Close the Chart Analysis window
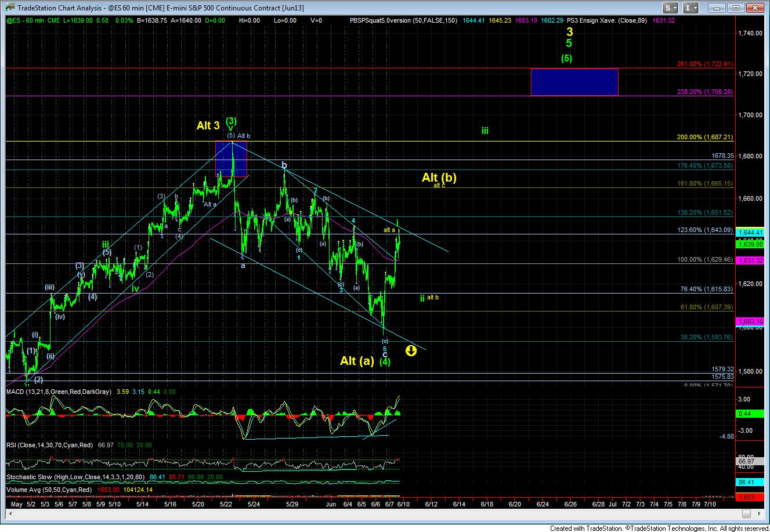 [754, 8]
